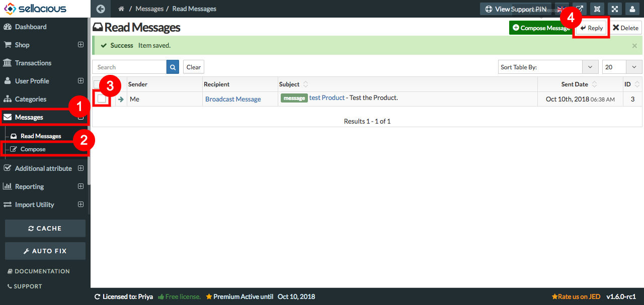Dismiss the Success alert
Viewport: 644px width, 305px height.
point(634,45)
